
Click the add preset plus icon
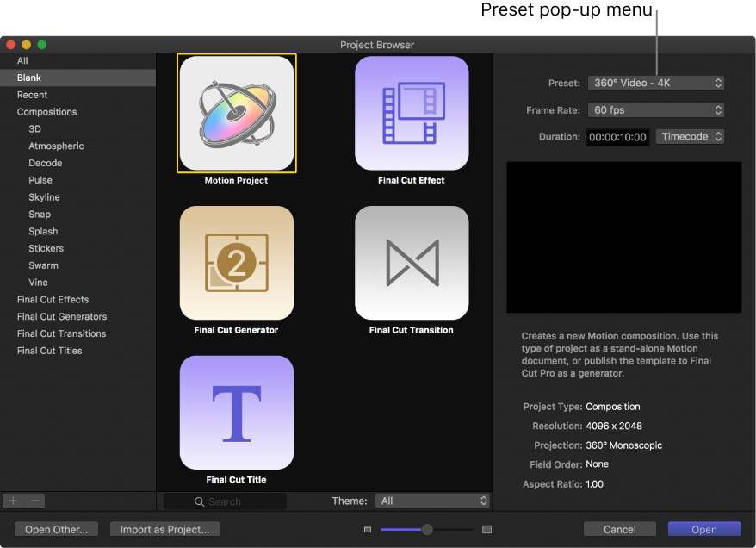12,500
